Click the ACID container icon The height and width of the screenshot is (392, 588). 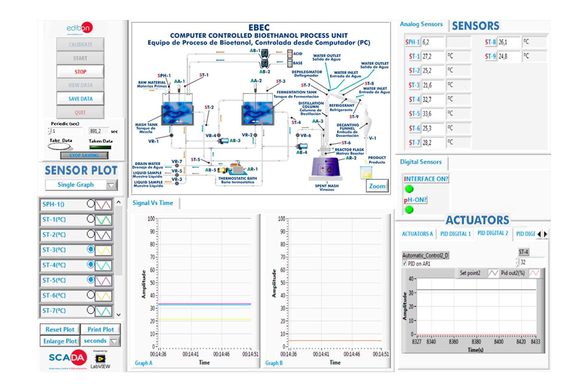coord(289,53)
